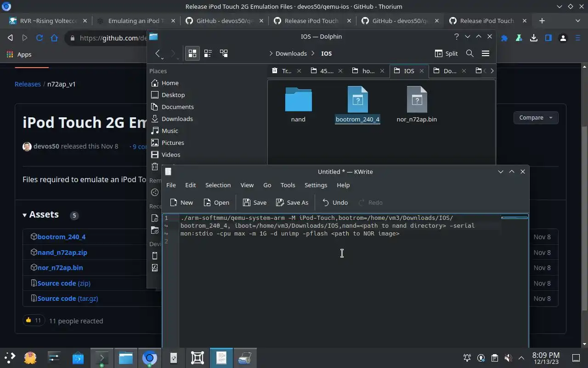Select nor_n72ap.bin file in Dolphin
Screen dimensions: 588x368
point(417,105)
